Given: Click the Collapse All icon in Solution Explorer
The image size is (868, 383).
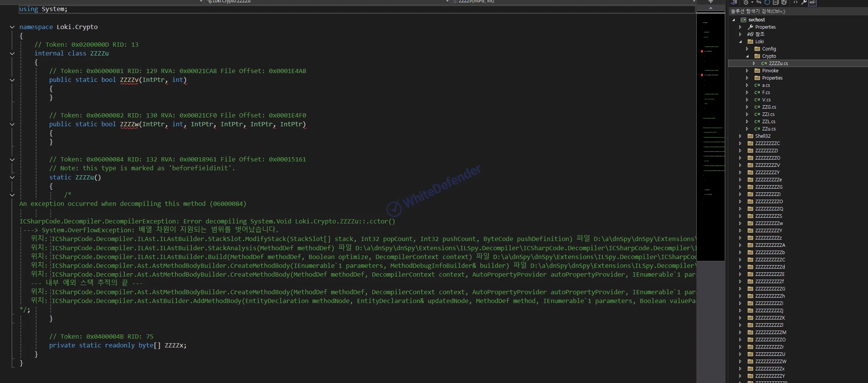Looking at the screenshot, I should coord(776,2).
